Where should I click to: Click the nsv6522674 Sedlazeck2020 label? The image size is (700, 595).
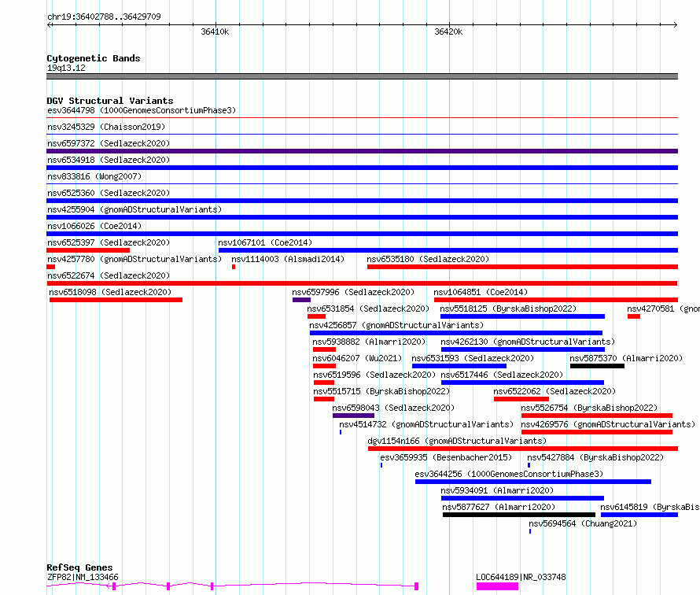coord(109,275)
